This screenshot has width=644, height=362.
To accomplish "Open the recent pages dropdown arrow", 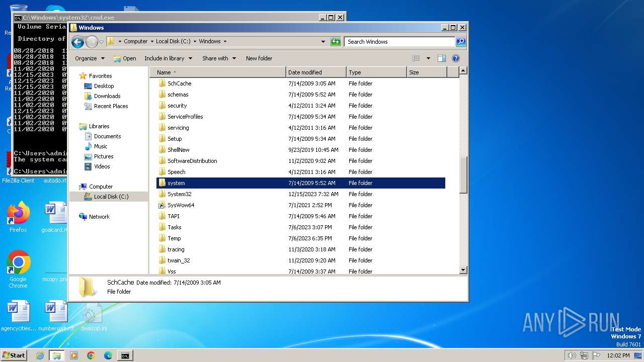I will (102, 42).
